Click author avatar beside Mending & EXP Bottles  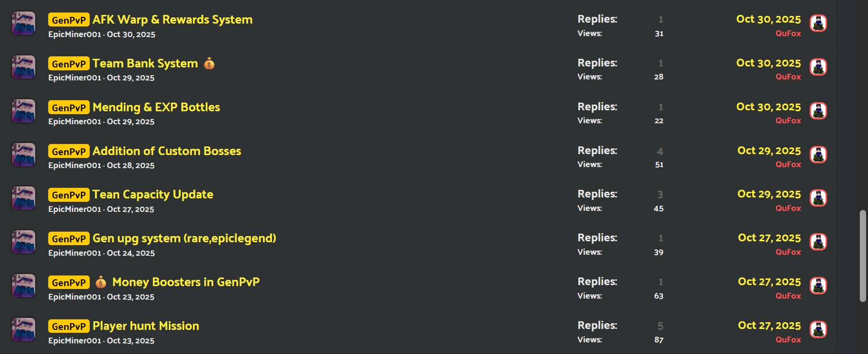coord(24,111)
